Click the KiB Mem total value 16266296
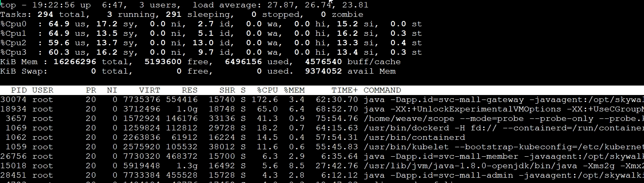This screenshot has height=183, width=644. [75, 62]
